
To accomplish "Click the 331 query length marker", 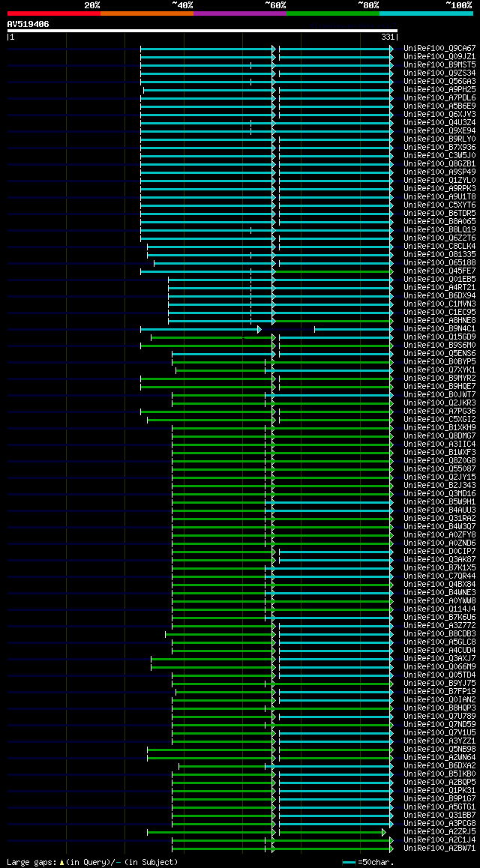I will click(x=388, y=37).
